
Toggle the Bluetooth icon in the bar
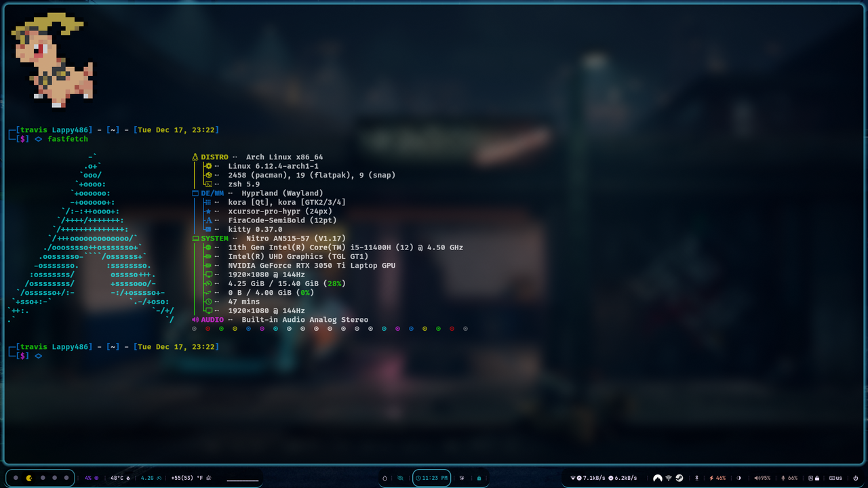coord(696,478)
